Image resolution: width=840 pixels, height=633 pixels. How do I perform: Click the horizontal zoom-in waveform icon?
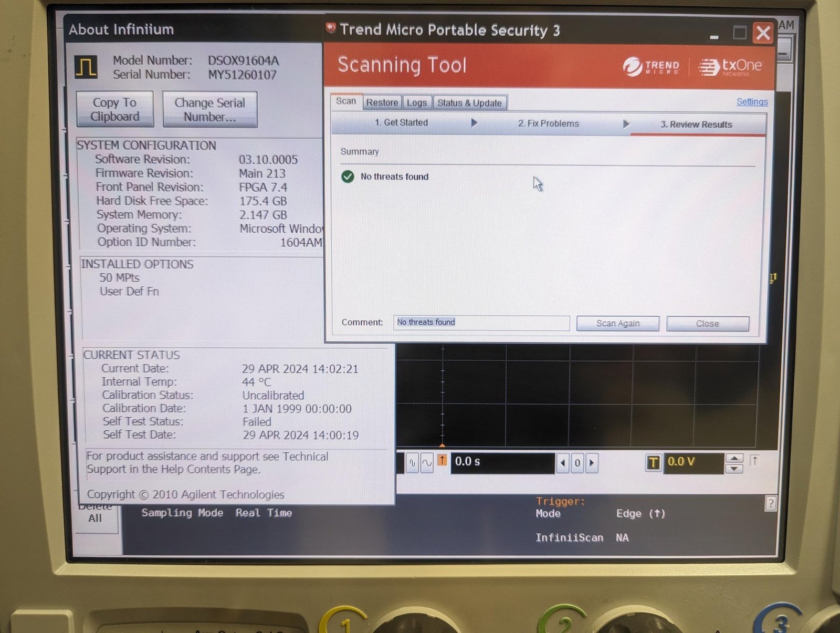point(412,463)
